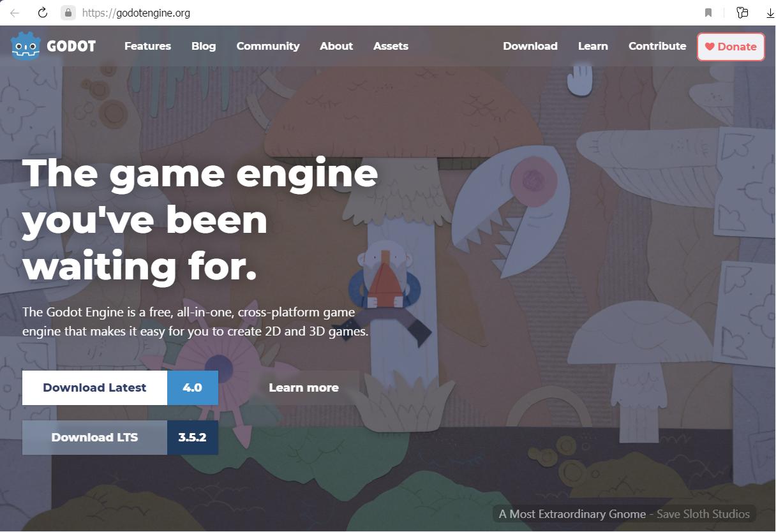Screen dimensions: 776x532
Task: Go to the Blog page
Action: (x=204, y=46)
